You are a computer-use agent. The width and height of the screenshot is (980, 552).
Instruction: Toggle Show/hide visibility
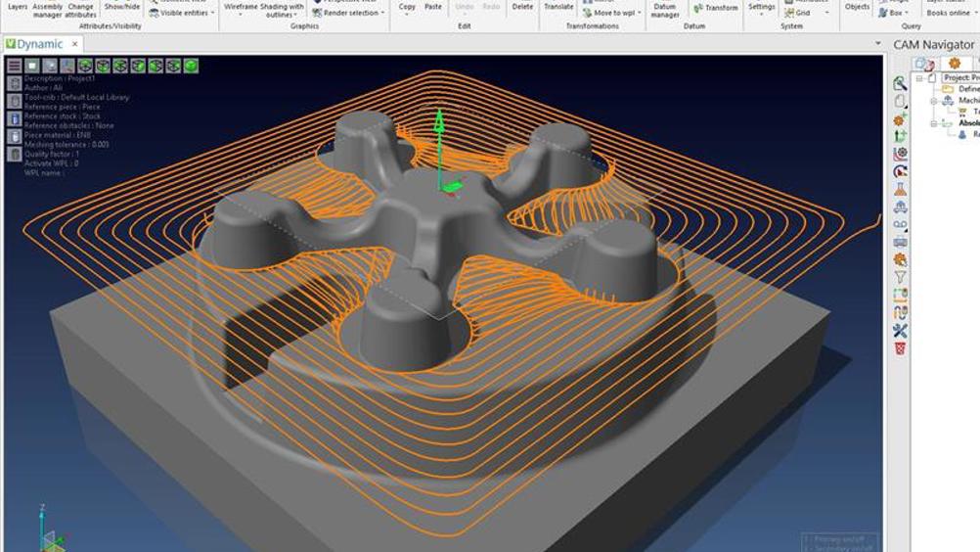pyautogui.click(x=122, y=6)
